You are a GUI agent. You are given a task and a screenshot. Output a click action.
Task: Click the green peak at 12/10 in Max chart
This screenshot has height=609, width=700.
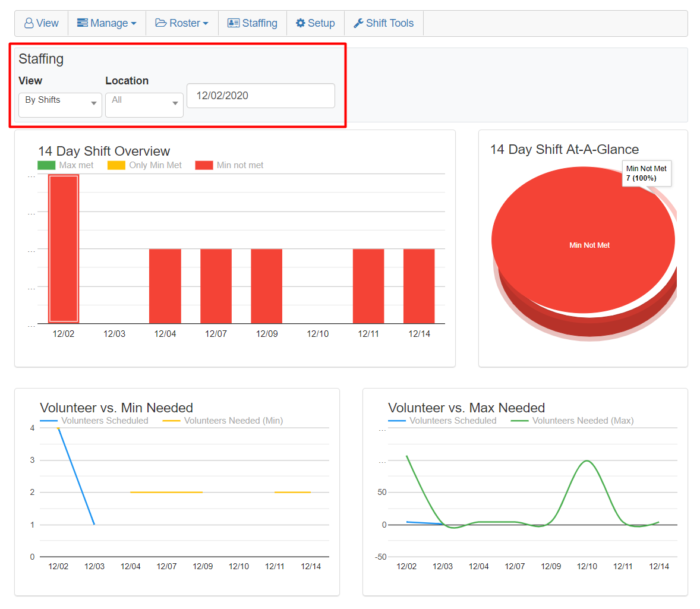coord(587,461)
